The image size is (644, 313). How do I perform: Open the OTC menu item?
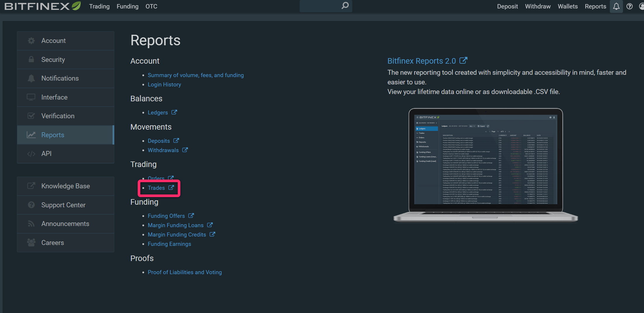coord(151,6)
